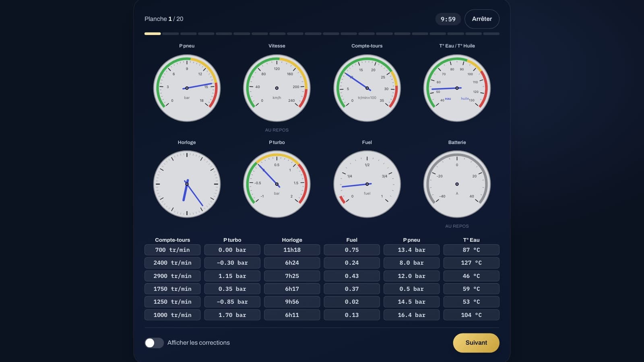Select the 6h24 time answer
The image size is (644, 362).
tap(292, 263)
